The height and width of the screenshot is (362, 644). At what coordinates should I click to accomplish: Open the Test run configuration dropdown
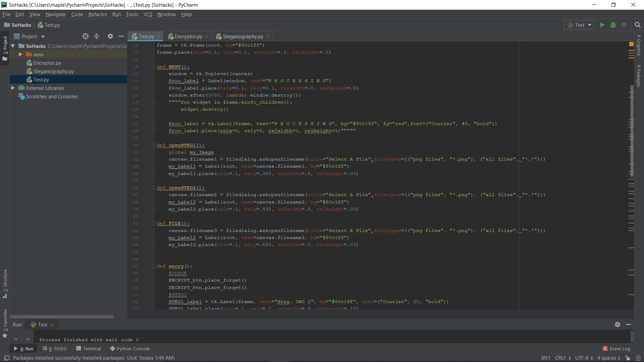pyautogui.click(x=579, y=25)
